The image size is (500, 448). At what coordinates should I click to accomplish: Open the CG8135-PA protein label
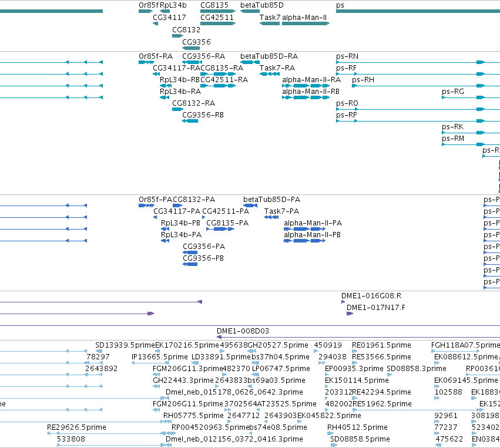tap(227, 223)
